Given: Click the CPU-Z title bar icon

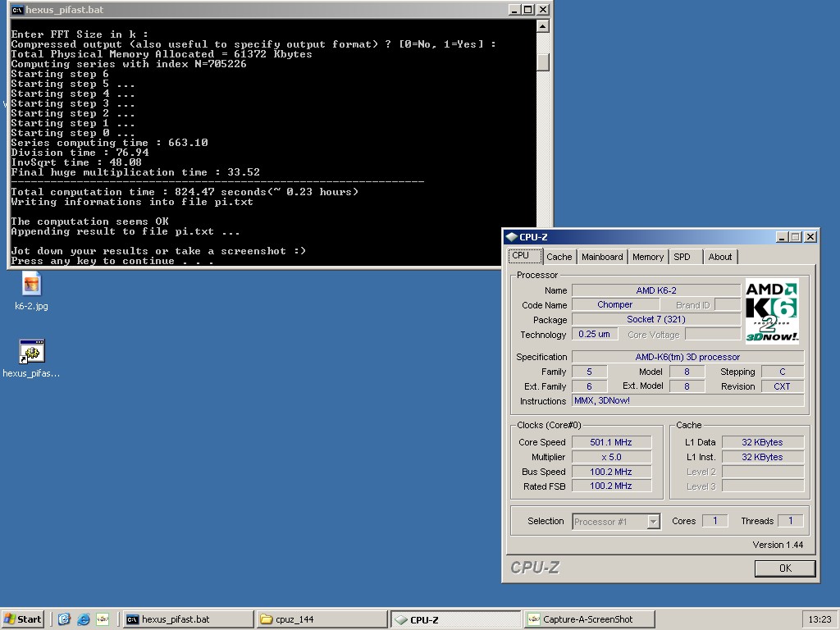Looking at the screenshot, I should tap(512, 237).
